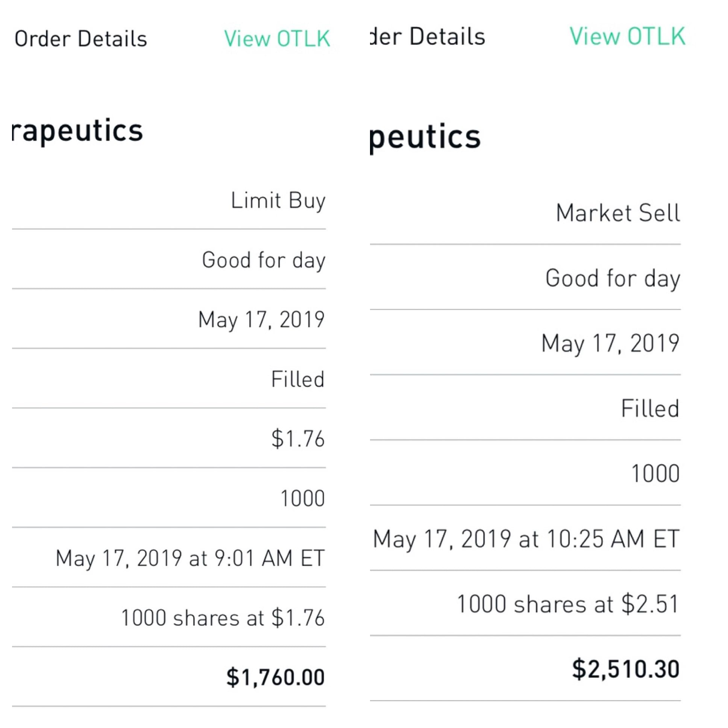
Task: Click the Limit Buy order type value
Action: point(278,200)
